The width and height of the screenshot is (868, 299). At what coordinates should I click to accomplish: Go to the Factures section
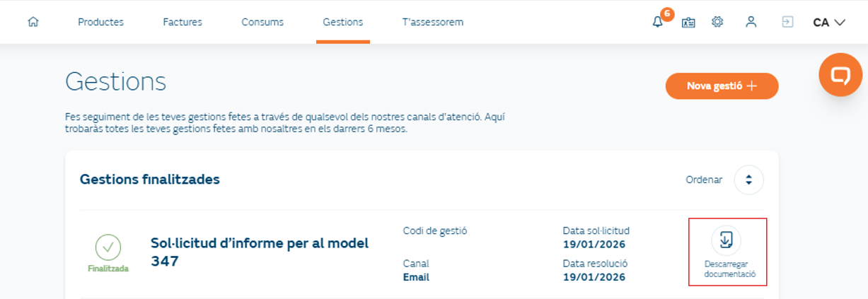183,22
